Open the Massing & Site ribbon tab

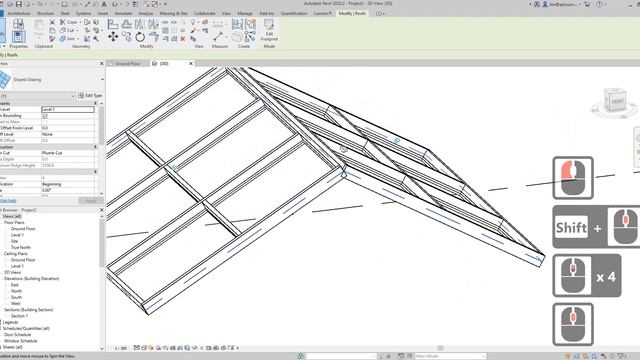[x=173, y=13]
